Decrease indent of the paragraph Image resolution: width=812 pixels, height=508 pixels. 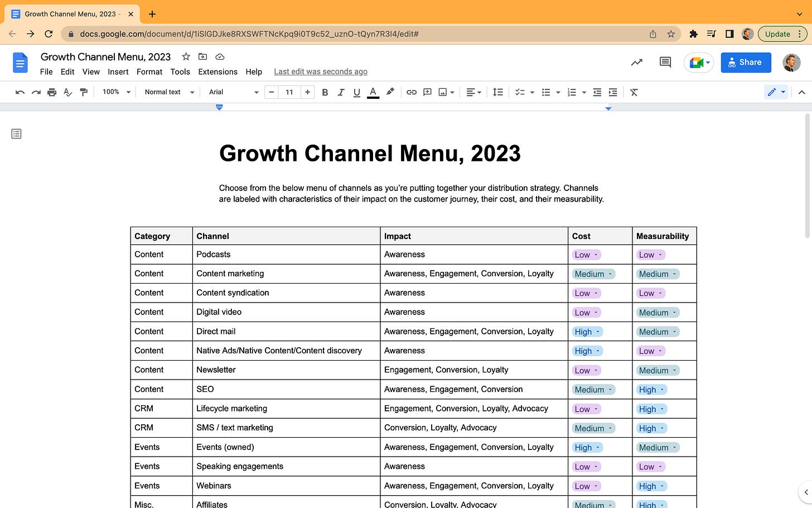(597, 92)
